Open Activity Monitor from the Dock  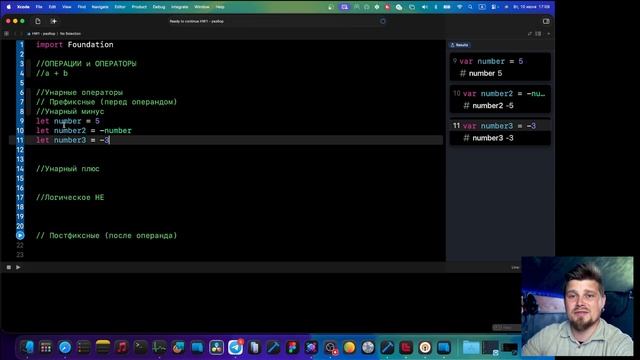(160, 347)
